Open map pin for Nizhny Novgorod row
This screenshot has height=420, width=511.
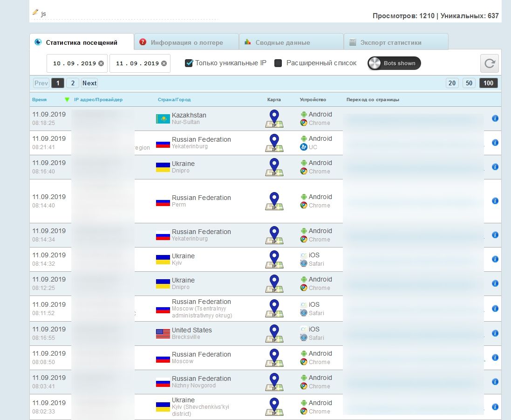pyautogui.click(x=274, y=382)
